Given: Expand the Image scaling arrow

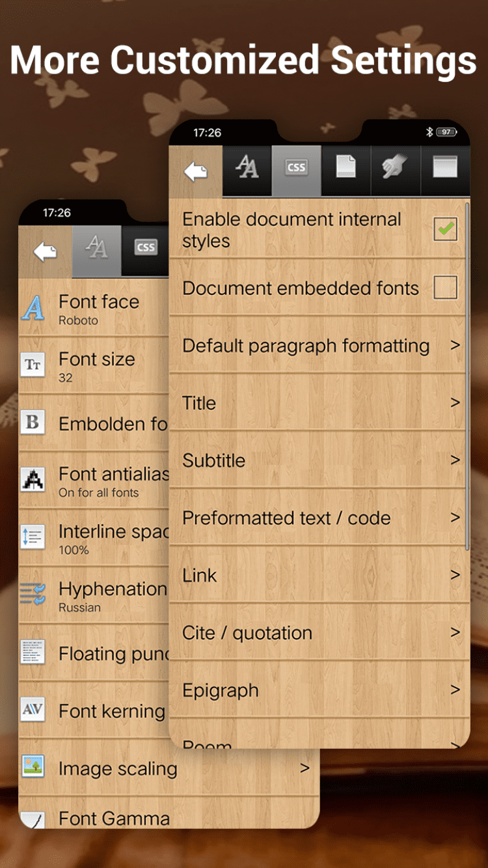Looking at the screenshot, I should (305, 768).
